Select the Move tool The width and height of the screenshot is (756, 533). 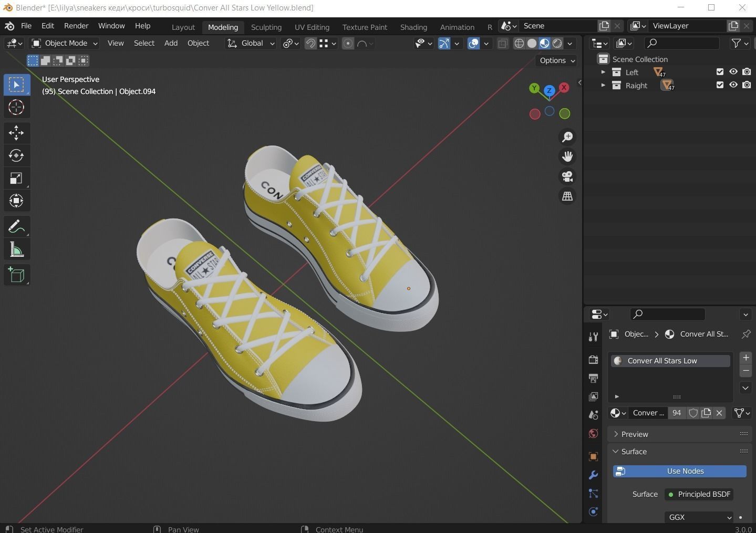coord(16,132)
